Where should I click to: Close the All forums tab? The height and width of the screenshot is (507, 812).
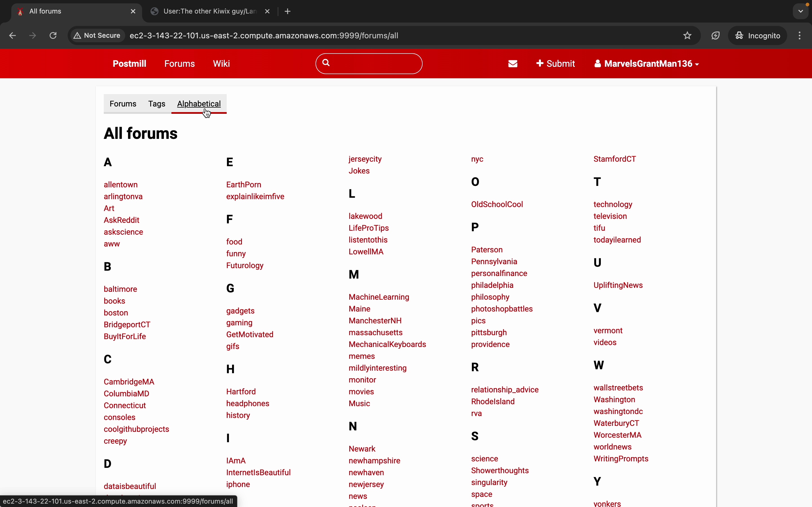[x=133, y=11]
